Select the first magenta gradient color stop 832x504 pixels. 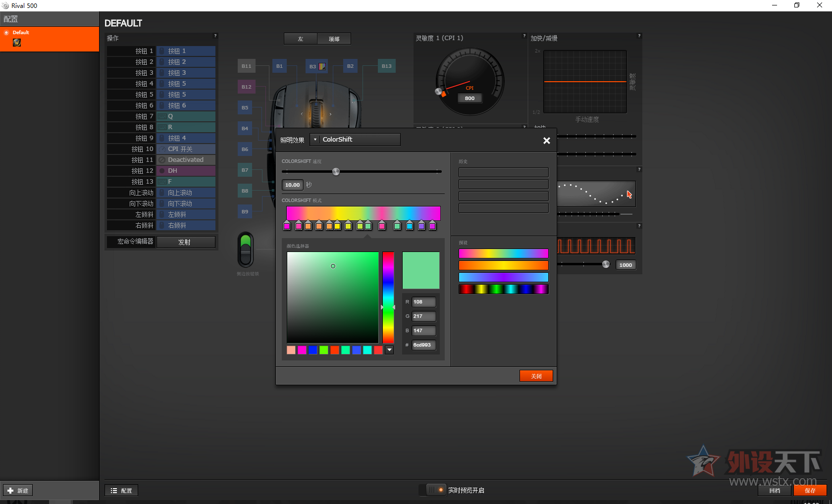[x=287, y=226]
